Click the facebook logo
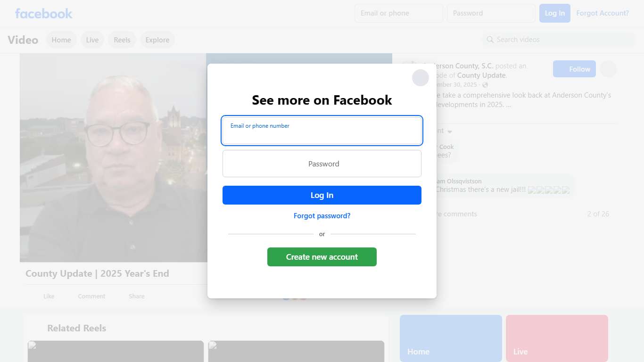Image resolution: width=644 pixels, height=362 pixels. point(44,13)
